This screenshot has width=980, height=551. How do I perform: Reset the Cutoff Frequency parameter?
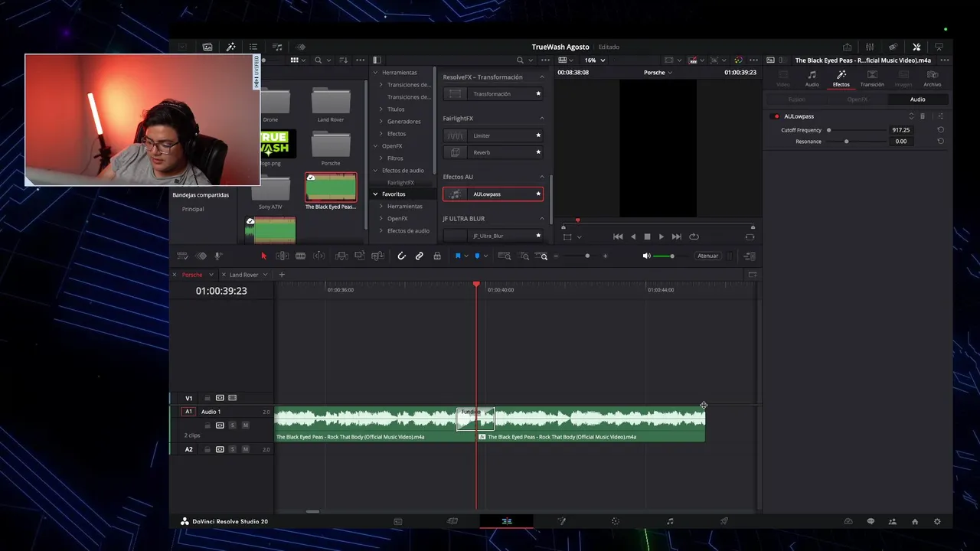pyautogui.click(x=940, y=130)
